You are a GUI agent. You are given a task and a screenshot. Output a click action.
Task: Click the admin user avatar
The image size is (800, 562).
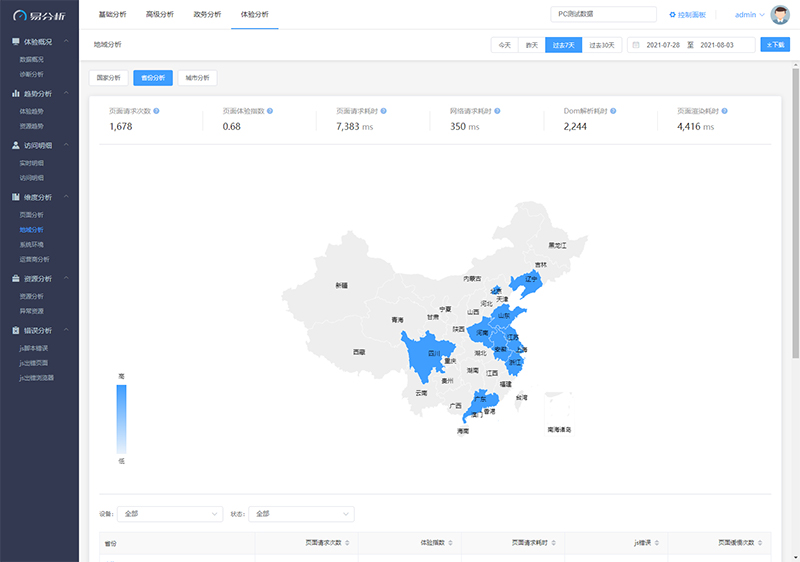tap(780, 15)
